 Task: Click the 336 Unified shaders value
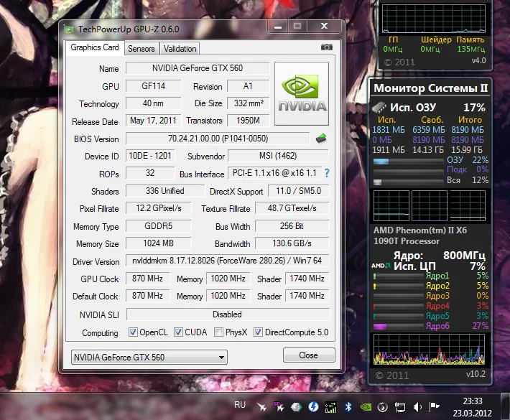[x=165, y=191]
